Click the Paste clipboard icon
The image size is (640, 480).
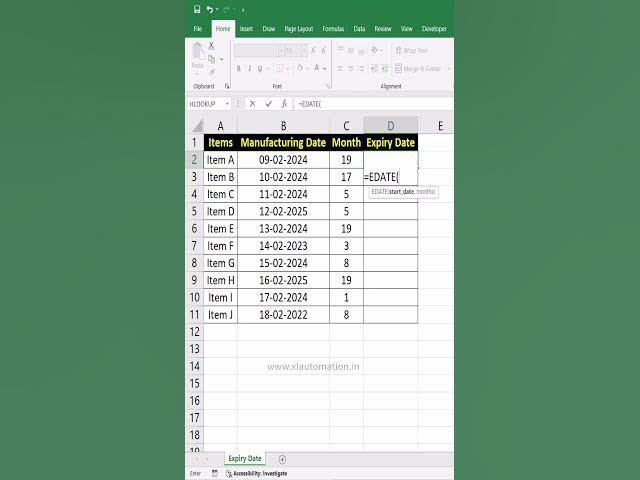click(x=198, y=51)
